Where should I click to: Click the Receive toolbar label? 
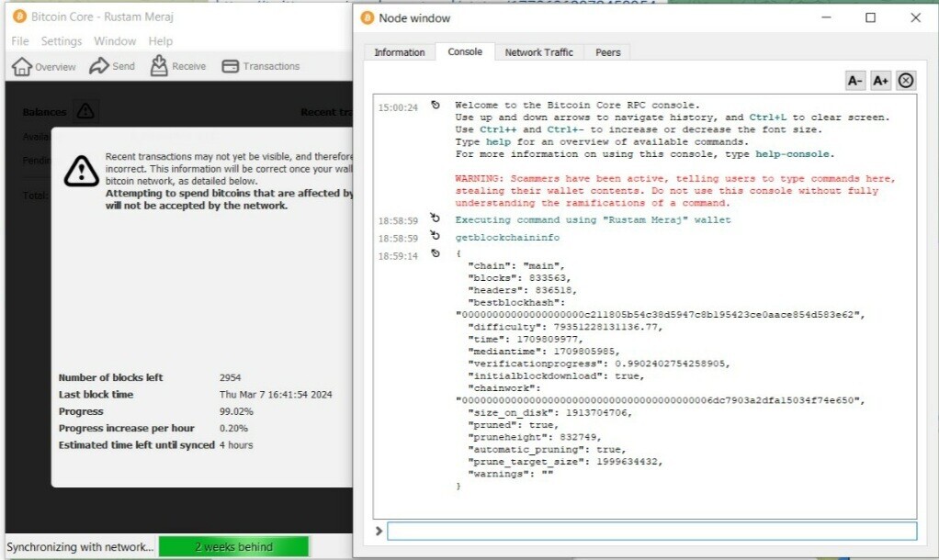[188, 66]
